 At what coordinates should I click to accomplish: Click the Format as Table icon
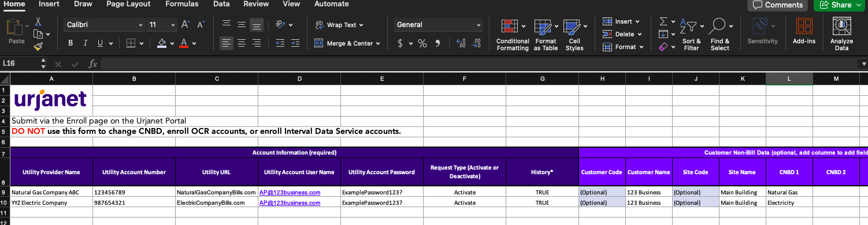546,35
